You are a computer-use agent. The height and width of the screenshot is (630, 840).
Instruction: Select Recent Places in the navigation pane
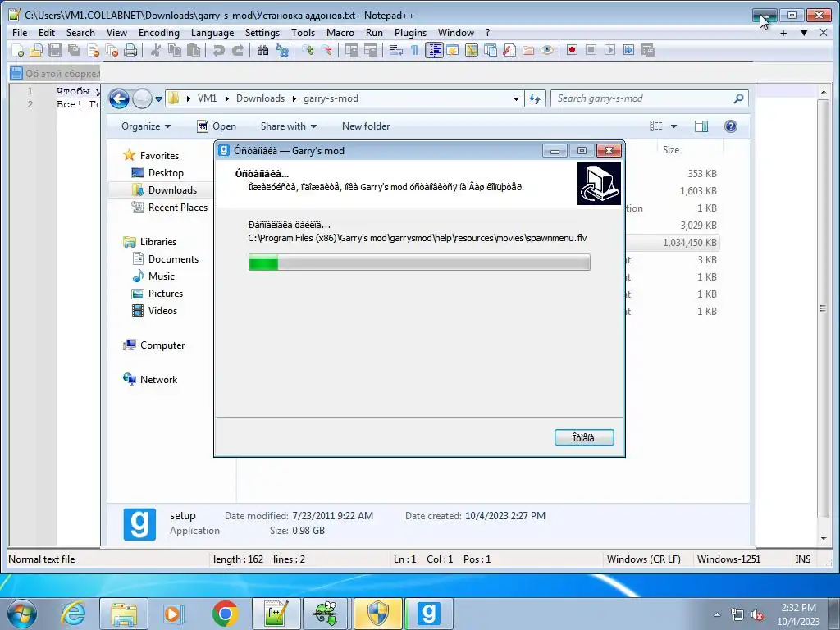177,208
